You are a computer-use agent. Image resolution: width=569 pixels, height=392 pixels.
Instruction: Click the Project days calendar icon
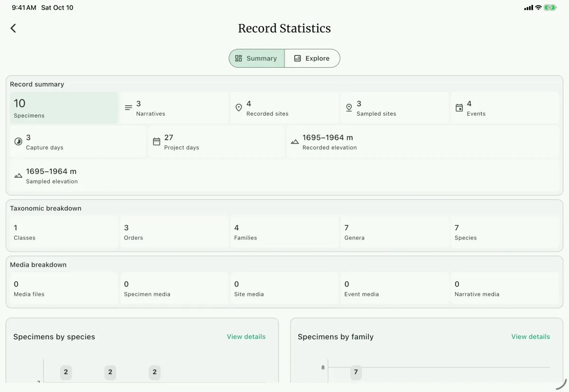pyautogui.click(x=156, y=142)
